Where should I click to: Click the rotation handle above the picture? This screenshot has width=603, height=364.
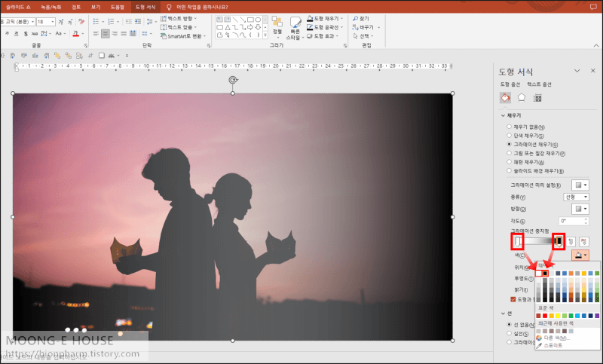click(x=233, y=80)
